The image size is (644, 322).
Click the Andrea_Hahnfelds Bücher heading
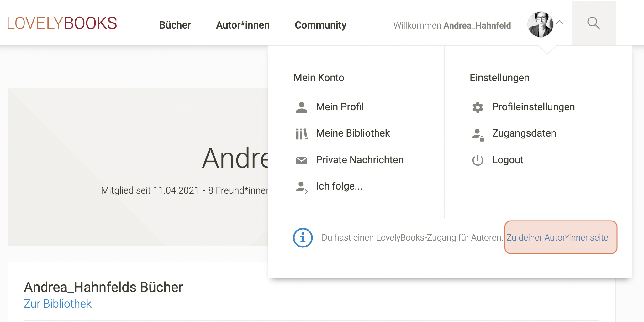pyautogui.click(x=103, y=287)
